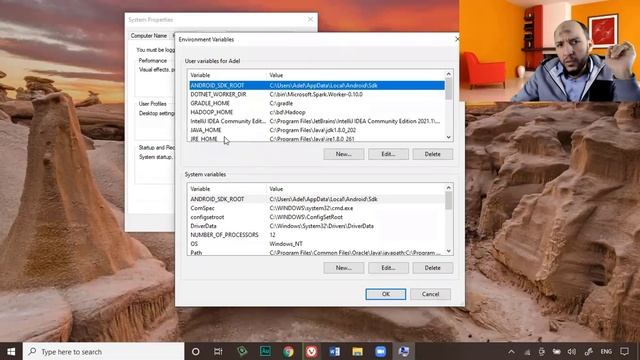Confirm the dialog with OK
This screenshot has width=640, height=360.
386,294
